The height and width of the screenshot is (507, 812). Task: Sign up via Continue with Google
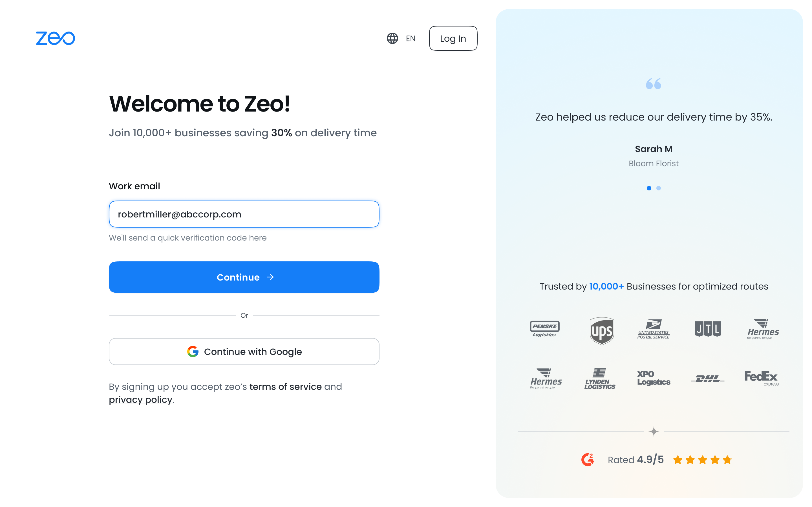coord(244,352)
